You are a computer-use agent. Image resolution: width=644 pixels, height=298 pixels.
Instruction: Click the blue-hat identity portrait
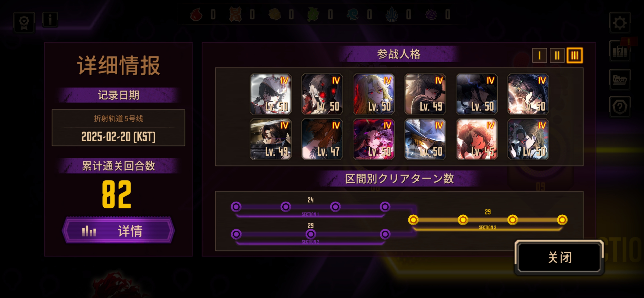click(x=425, y=139)
